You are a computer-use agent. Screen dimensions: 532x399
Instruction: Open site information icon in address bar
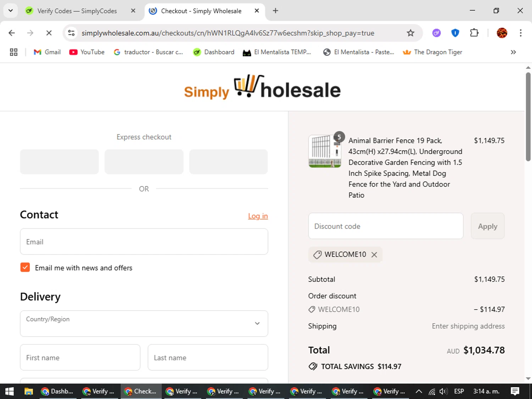click(71, 33)
